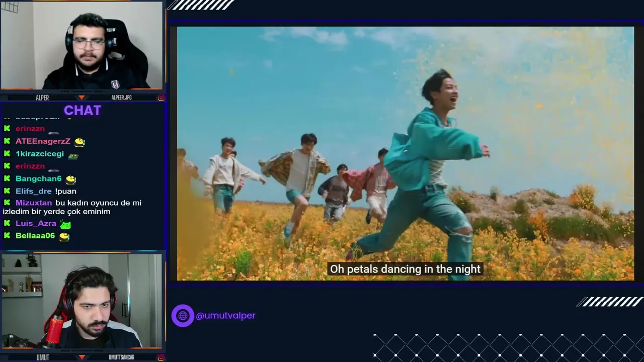Click Alper's webcam feed at top
Image resolution: width=644 pixels, height=362 pixels.
82,45
